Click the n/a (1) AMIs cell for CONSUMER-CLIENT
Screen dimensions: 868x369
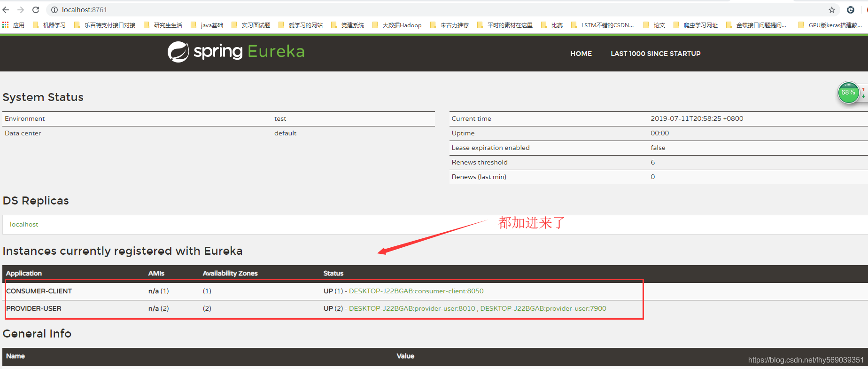point(159,291)
